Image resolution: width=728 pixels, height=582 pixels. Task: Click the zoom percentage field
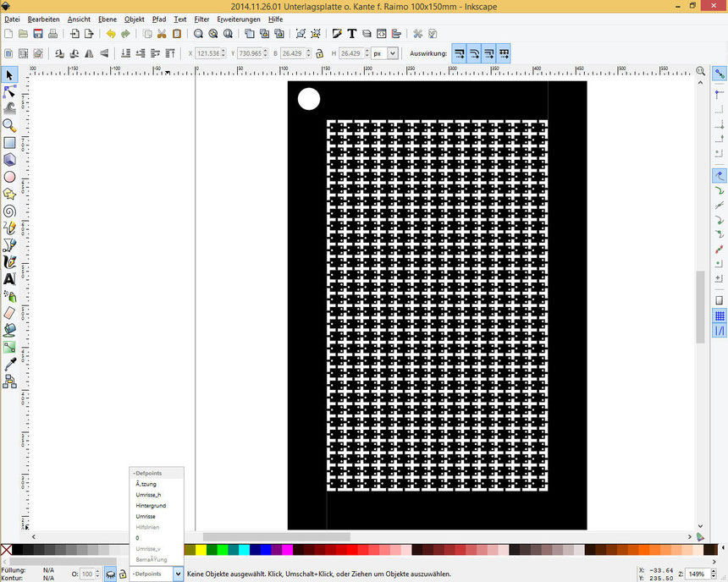[698, 574]
